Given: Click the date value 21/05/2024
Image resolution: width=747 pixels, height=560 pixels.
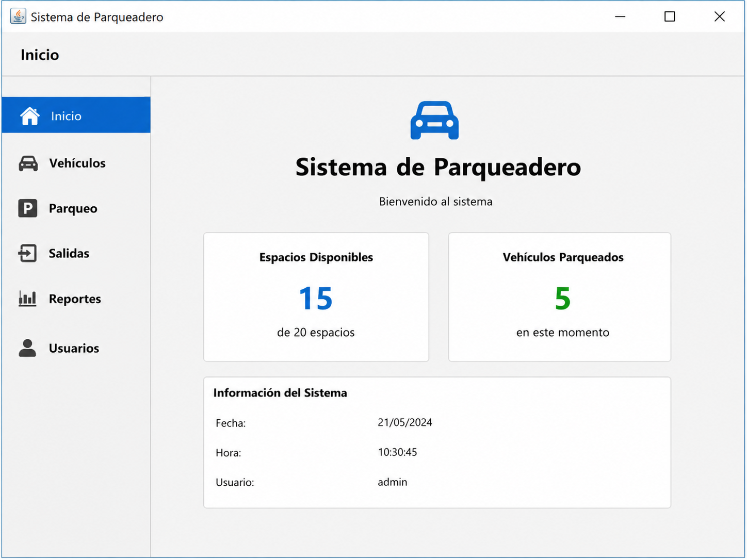Looking at the screenshot, I should (x=405, y=422).
